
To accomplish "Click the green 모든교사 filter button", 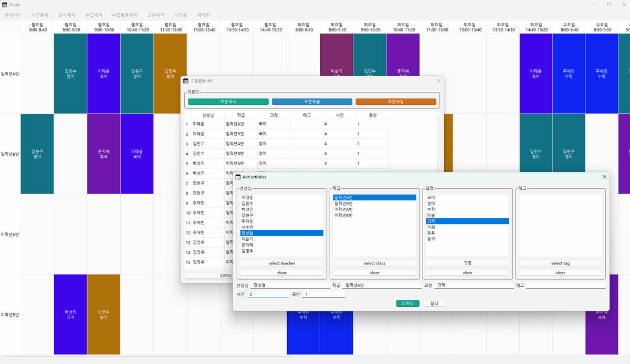I will pos(228,102).
